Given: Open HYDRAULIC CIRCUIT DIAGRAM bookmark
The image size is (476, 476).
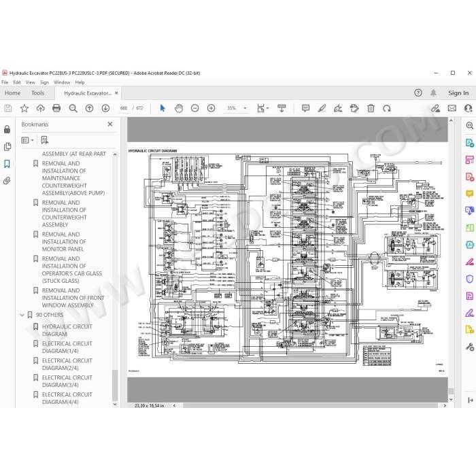Looking at the screenshot, I should pyautogui.click(x=67, y=330).
